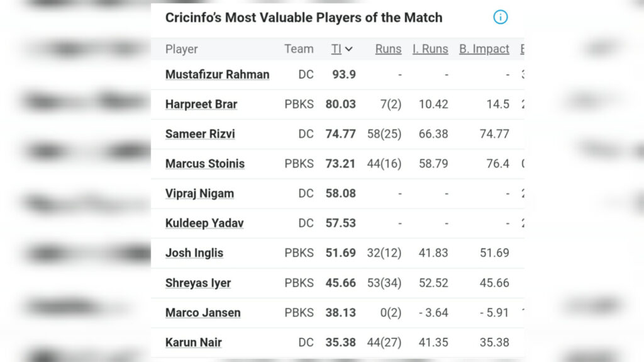Sort table by Runs column
644x362 pixels.
388,49
